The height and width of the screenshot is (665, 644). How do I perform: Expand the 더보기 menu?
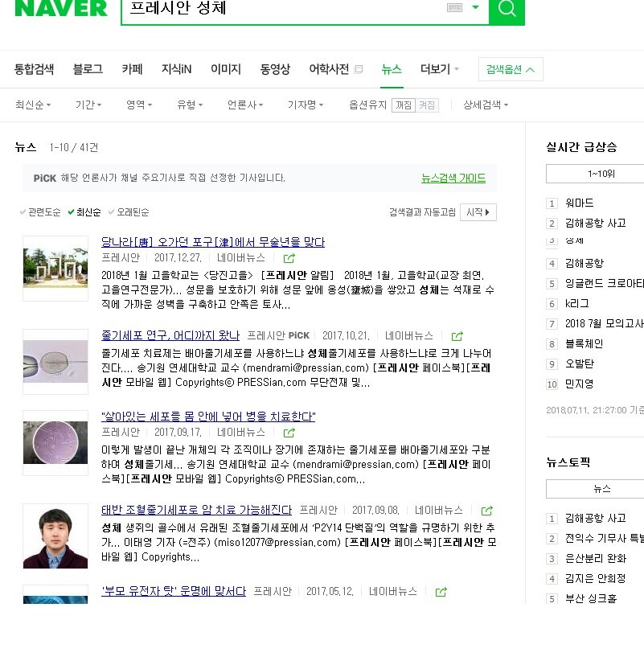[440, 69]
